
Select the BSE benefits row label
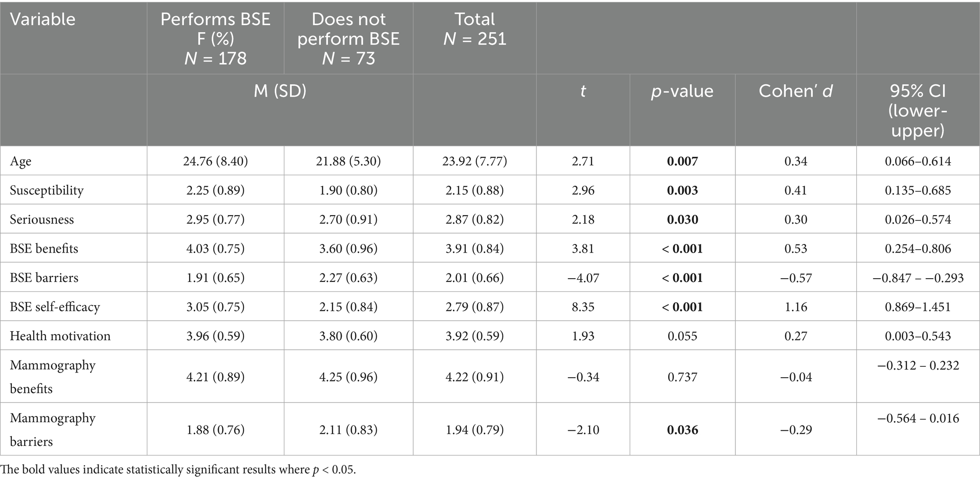(x=44, y=249)
